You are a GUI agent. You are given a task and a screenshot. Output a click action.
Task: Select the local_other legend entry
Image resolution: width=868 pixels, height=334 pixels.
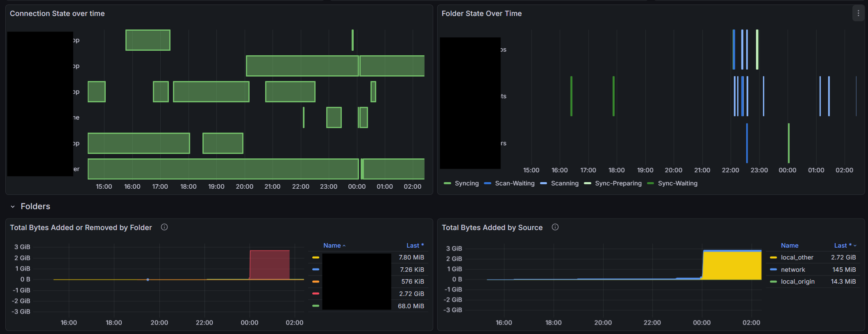coord(797,257)
